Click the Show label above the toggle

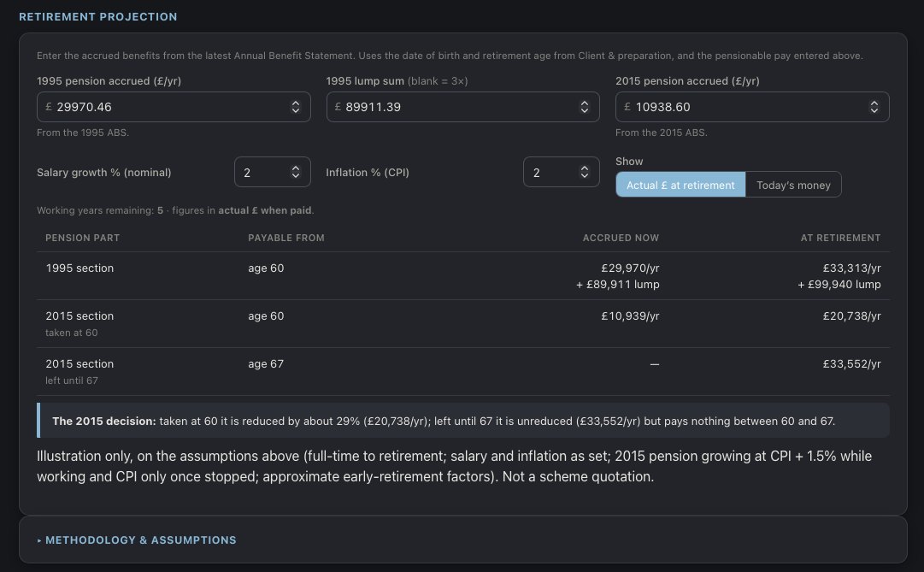tap(629, 161)
